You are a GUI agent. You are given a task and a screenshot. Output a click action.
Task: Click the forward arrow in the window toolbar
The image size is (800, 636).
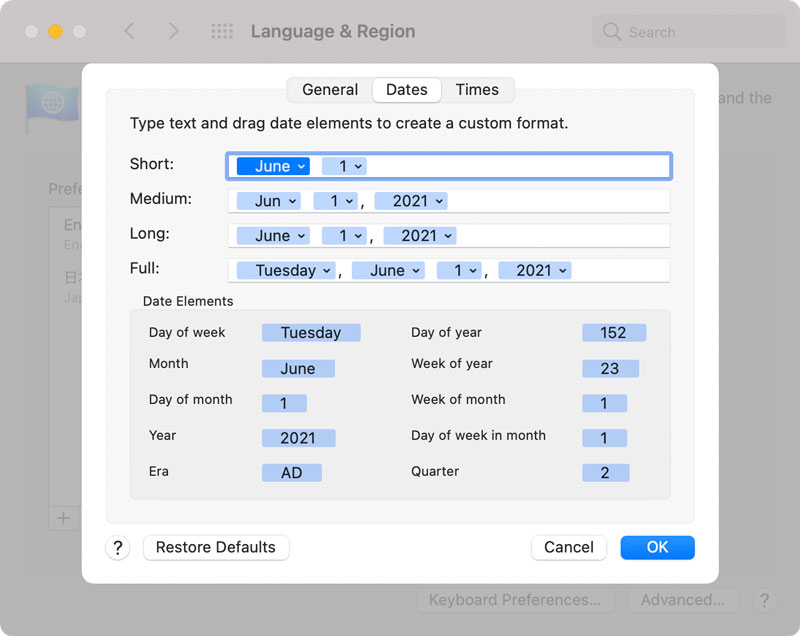click(173, 31)
